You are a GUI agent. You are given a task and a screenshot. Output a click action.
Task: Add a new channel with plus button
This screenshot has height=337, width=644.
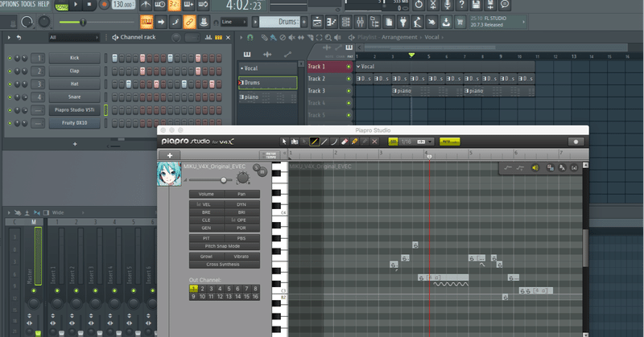[x=75, y=144]
